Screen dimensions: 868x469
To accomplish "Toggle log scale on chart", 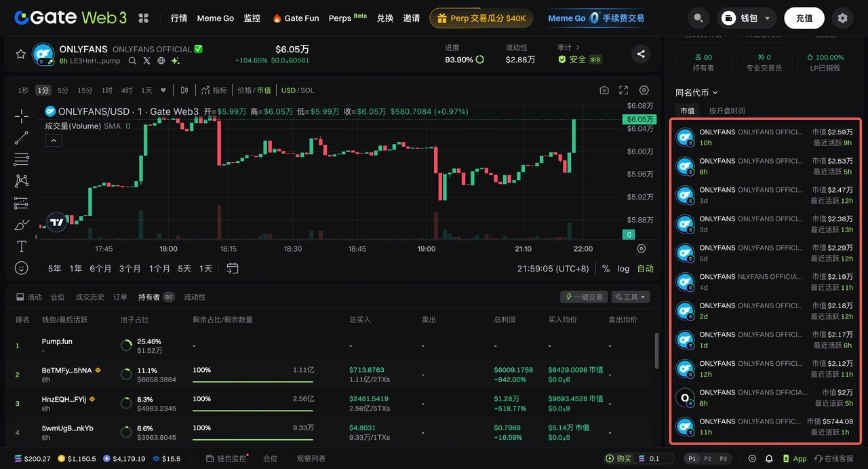I will (623, 269).
